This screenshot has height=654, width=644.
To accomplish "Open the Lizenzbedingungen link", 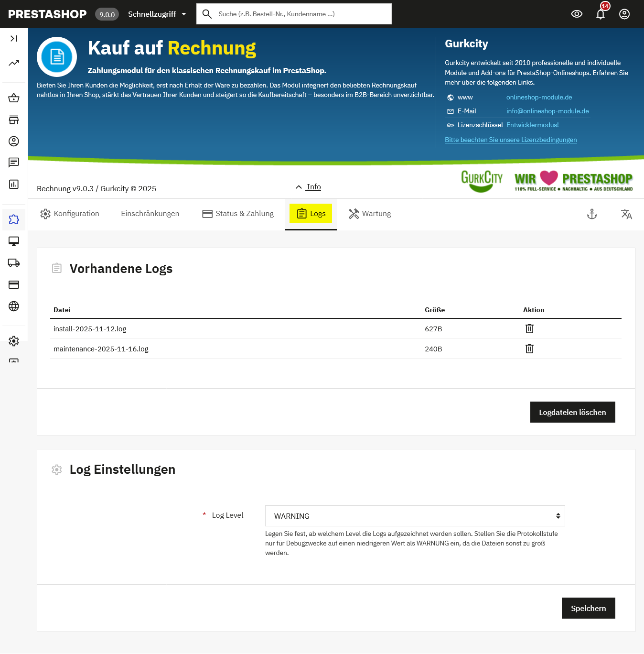I will click(511, 140).
